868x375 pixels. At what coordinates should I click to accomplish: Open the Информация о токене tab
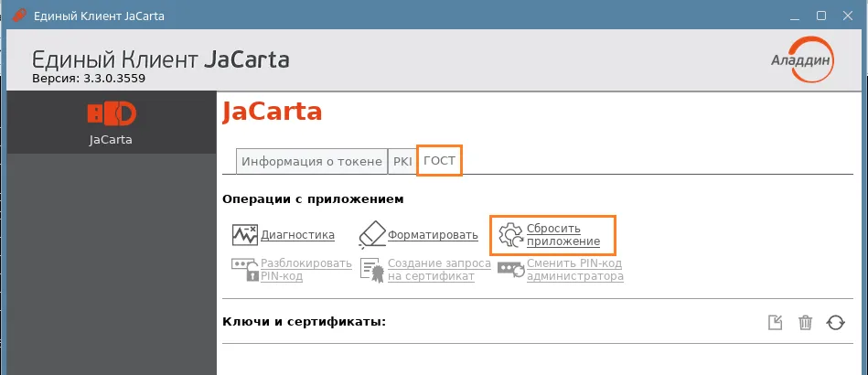[312, 162]
